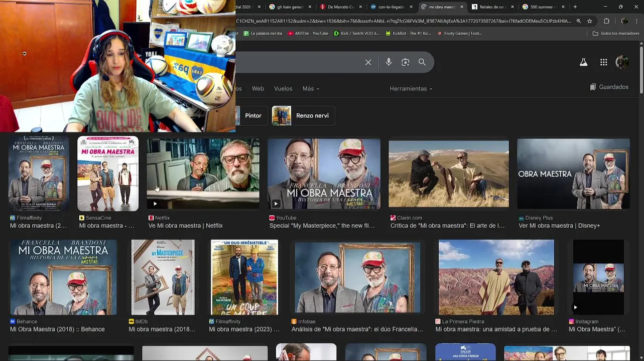Click the 'Ve Mi obra maestra | Netflix' caption
644x361 pixels.
tap(185, 226)
